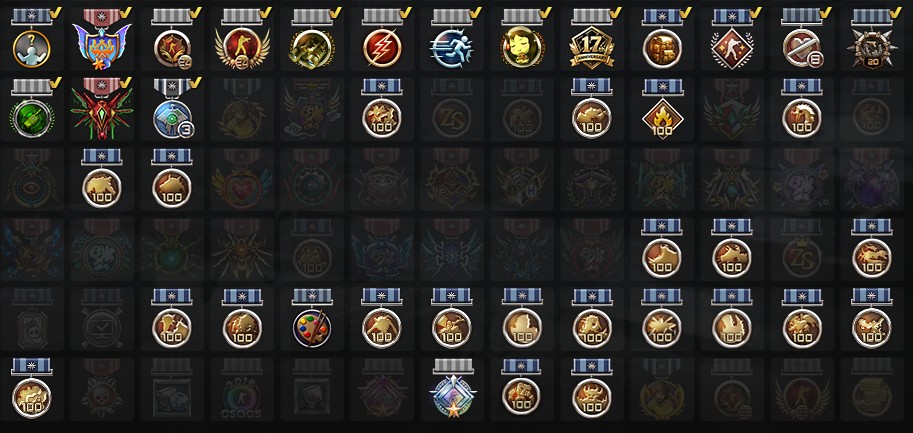Pick the green radar tank medal
Viewport: 913px width, 433px height.
coord(32,109)
